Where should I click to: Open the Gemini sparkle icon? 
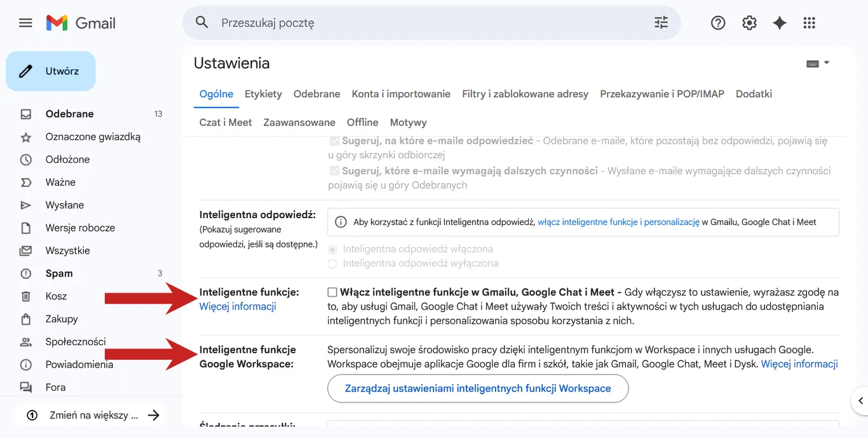(x=780, y=23)
